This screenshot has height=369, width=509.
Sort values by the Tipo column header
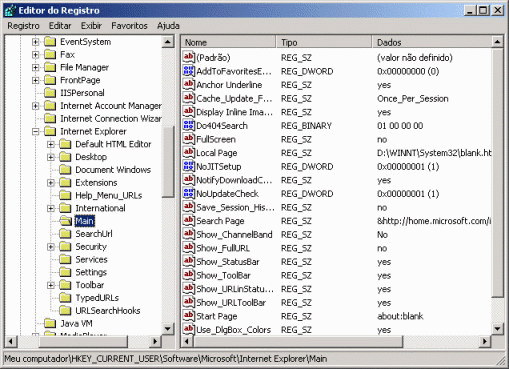tap(324, 42)
